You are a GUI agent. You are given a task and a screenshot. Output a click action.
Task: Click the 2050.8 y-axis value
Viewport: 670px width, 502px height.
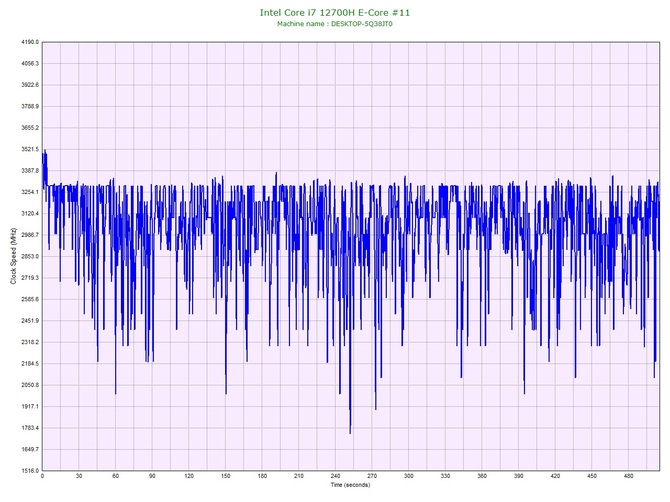[30, 385]
